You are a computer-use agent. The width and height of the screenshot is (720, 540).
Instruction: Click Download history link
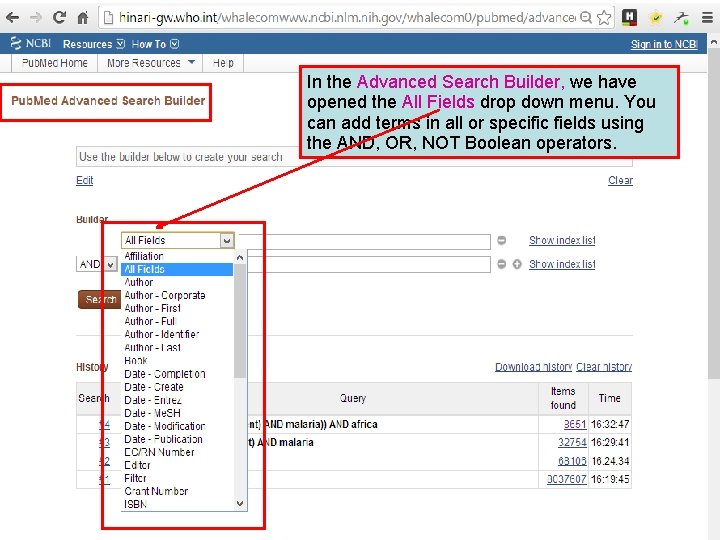click(533, 367)
